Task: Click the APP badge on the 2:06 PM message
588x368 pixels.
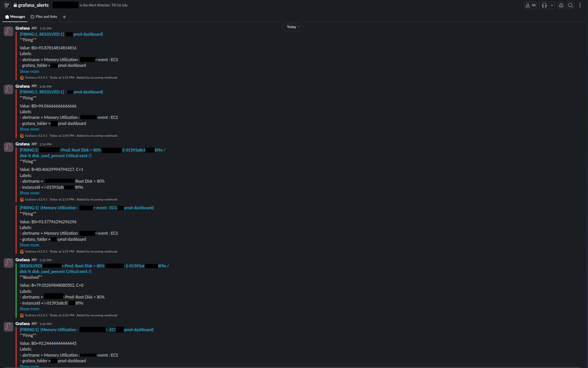Action: [34, 86]
